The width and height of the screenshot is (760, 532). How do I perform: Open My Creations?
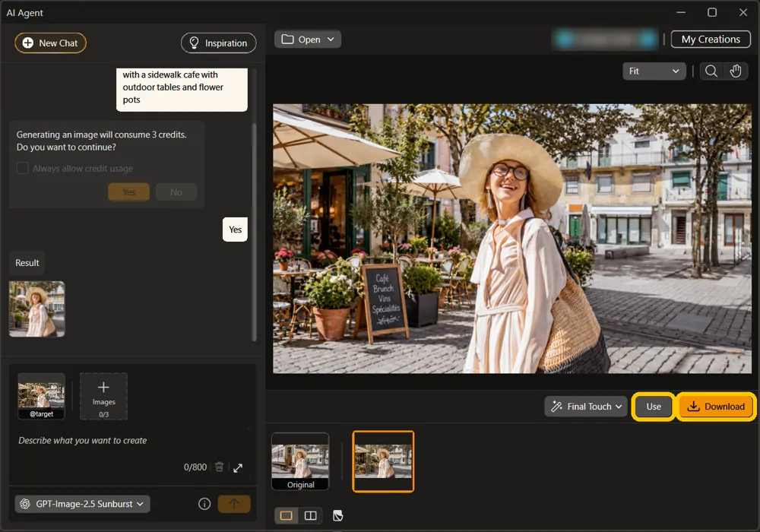point(711,40)
